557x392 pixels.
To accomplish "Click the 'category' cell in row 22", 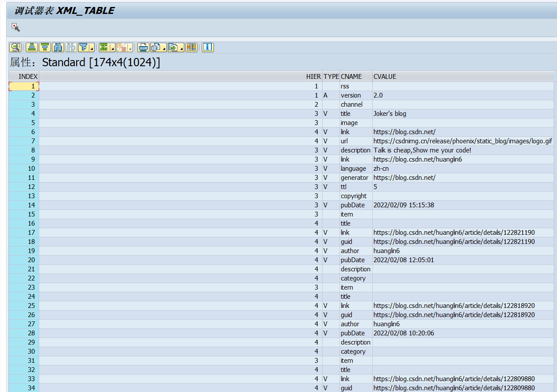I will pyautogui.click(x=356, y=278).
